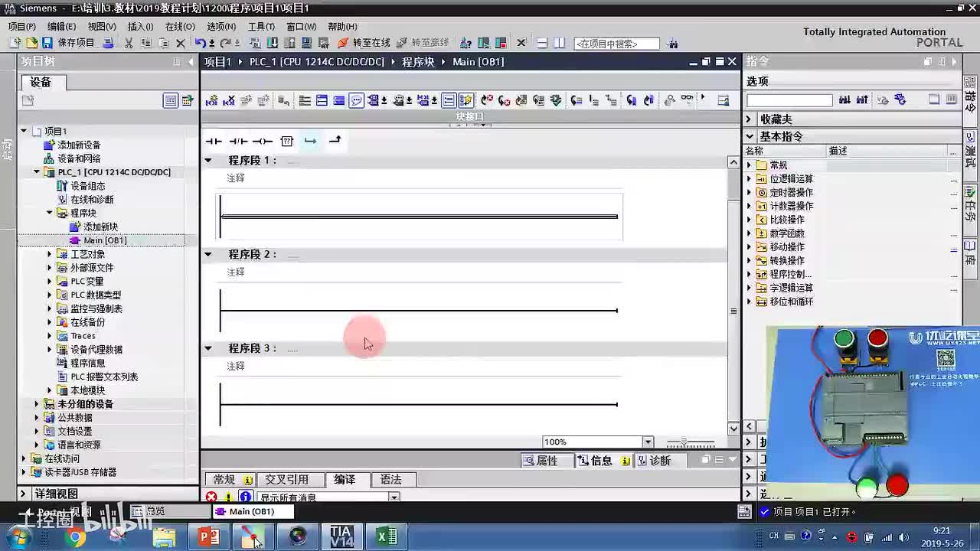Click the Open branch arrow icon
This screenshot has height=551, width=980.
(310, 141)
